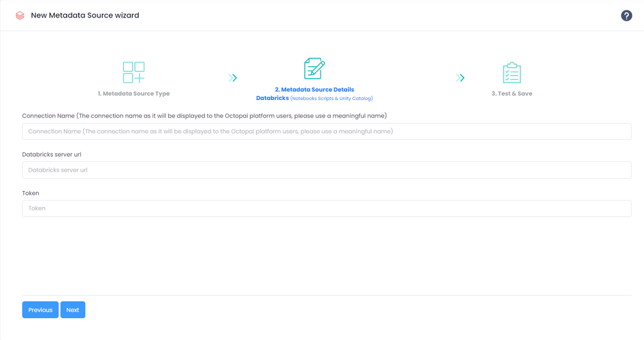
Task: Click the New Metadata Source wizard title
Action: tap(85, 15)
